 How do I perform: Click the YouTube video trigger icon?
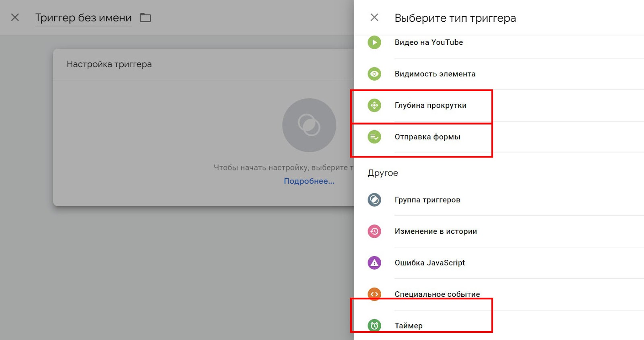pos(374,42)
